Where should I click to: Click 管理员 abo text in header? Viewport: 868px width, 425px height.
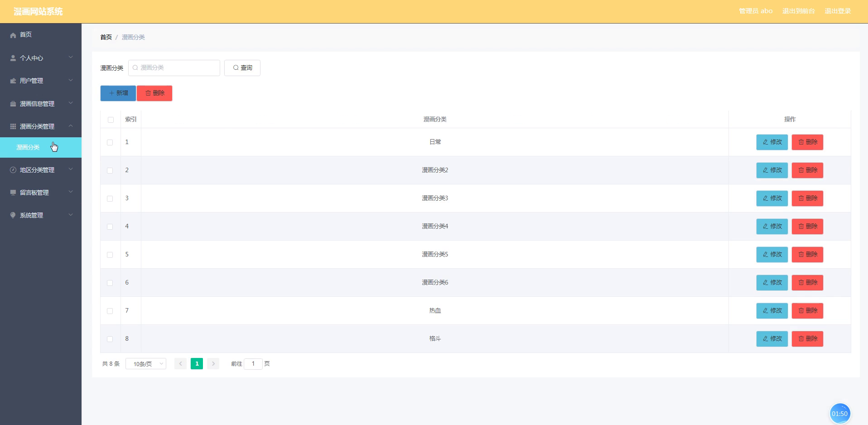click(x=756, y=11)
